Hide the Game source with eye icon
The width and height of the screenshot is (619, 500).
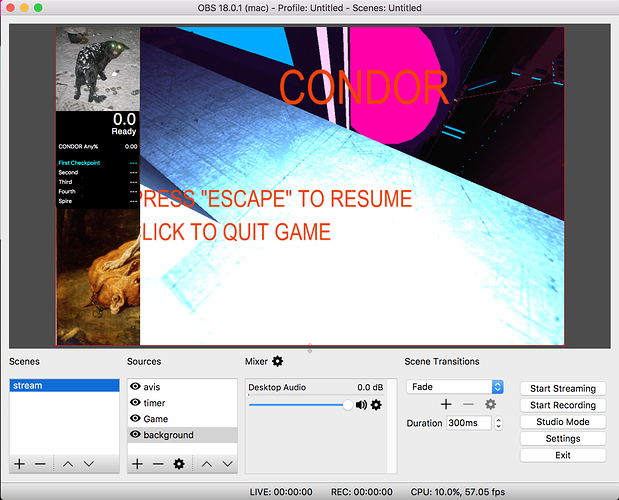[136, 419]
